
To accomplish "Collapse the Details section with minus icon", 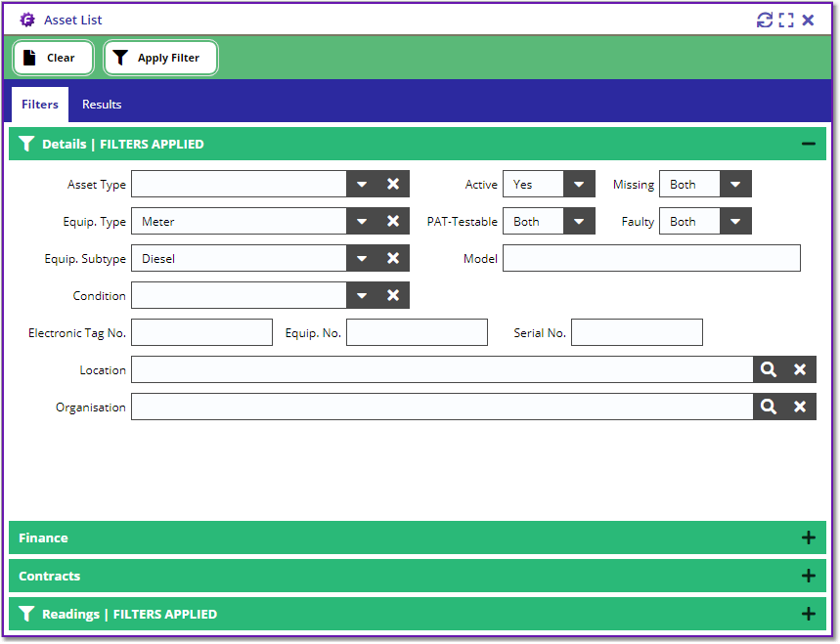I will pos(809,144).
